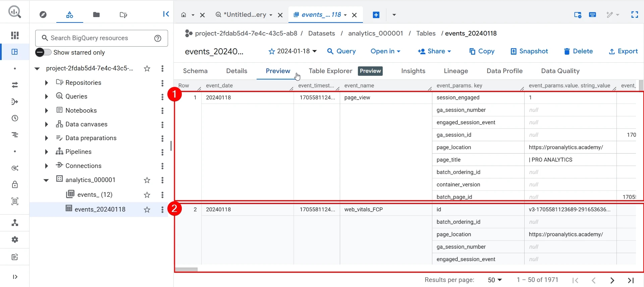This screenshot has width=644, height=287.
Task: Go to the next results page arrow
Action: [x=612, y=280]
